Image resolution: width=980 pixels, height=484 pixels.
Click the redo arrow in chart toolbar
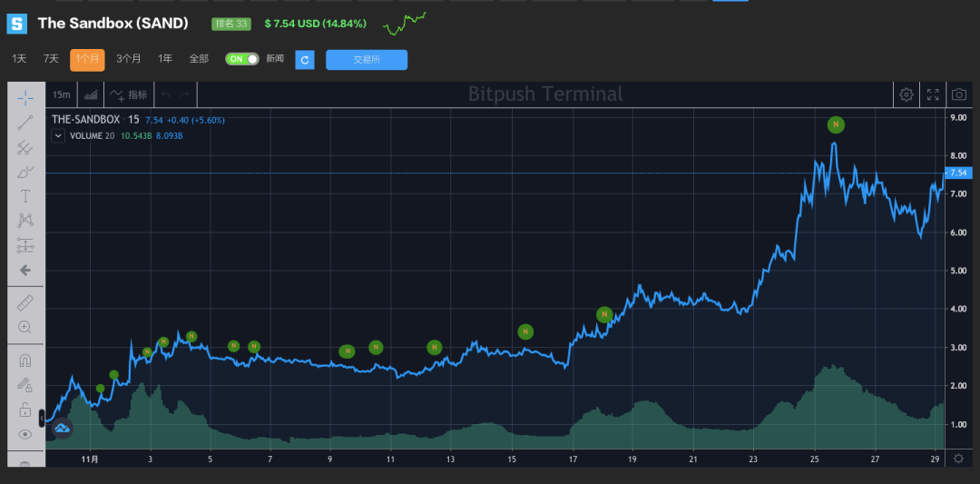[x=184, y=95]
